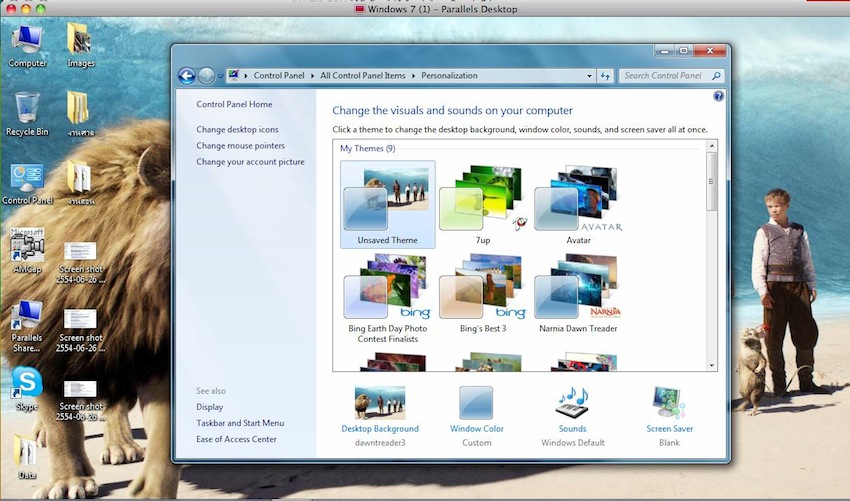Click the theme list scroll down arrow
The width and height of the screenshot is (850, 501).
pyautogui.click(x=712, y=365)
